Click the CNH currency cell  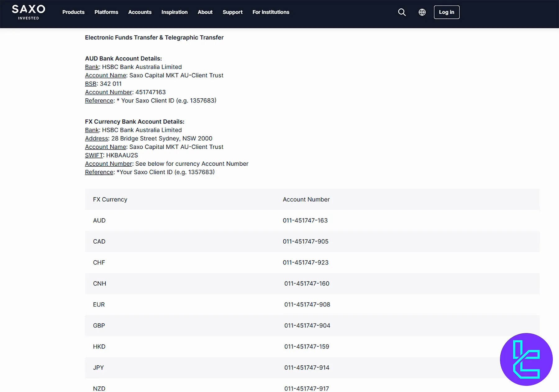[x=100, y=284]
